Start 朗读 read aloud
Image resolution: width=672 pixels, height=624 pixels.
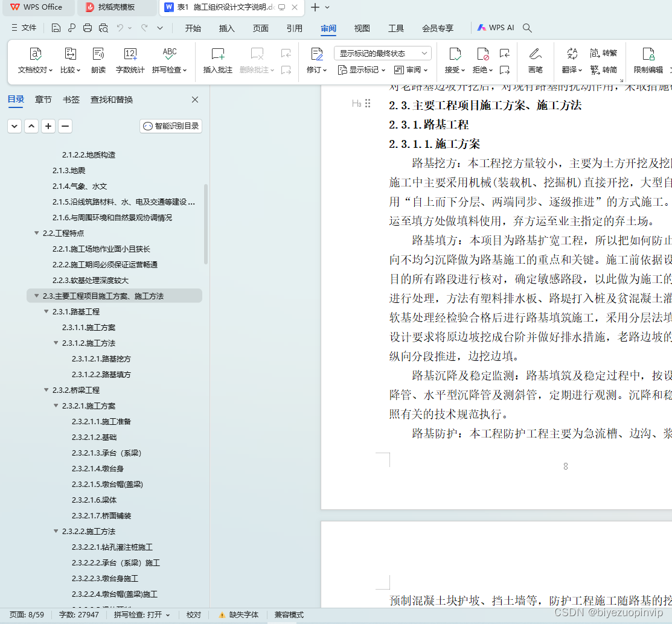coord(98,60)
